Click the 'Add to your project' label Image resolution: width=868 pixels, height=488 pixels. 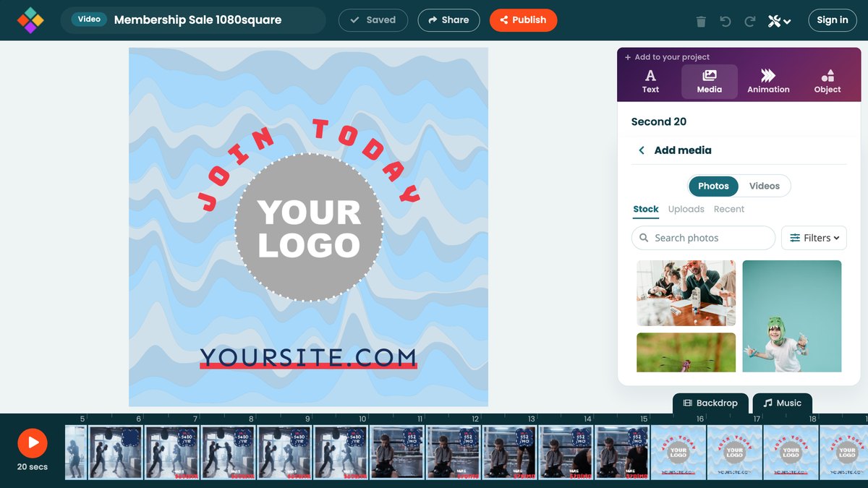667,57
